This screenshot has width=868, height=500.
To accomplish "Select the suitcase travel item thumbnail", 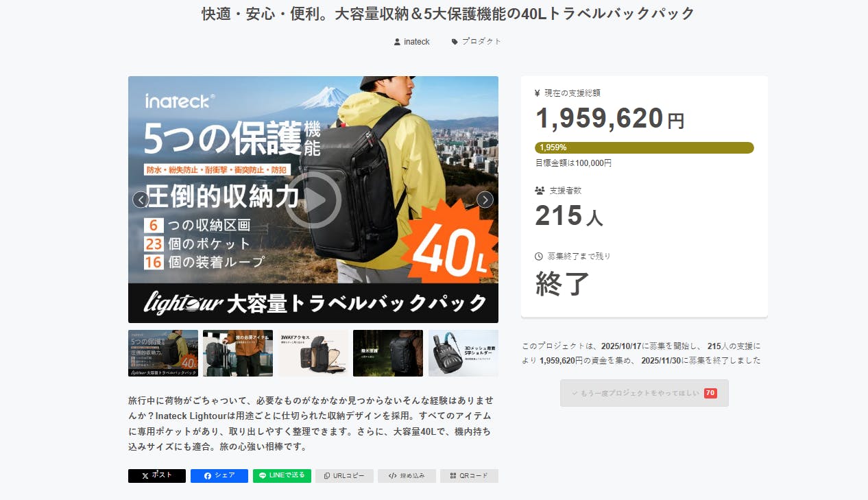I will [x=238, y=353].
